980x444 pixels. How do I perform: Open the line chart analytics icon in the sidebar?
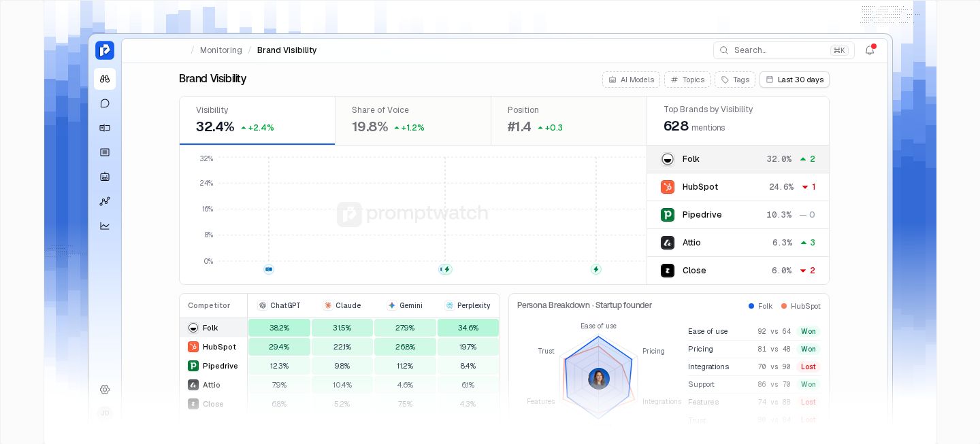tap(105, 226)
